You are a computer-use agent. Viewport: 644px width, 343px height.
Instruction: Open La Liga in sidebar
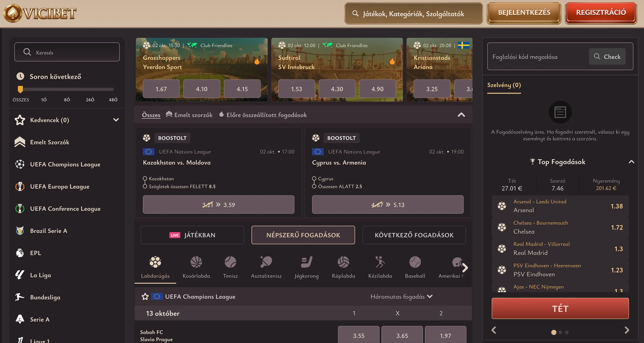[x=33, y=275]
